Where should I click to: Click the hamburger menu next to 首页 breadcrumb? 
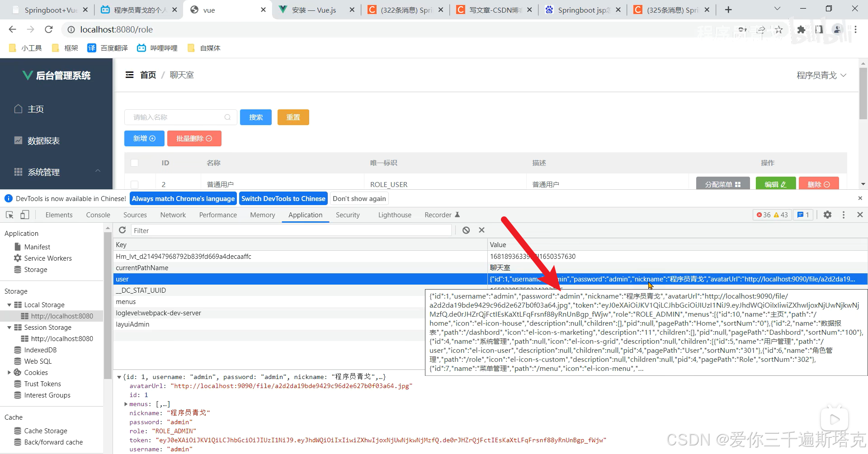pos(129,75)
